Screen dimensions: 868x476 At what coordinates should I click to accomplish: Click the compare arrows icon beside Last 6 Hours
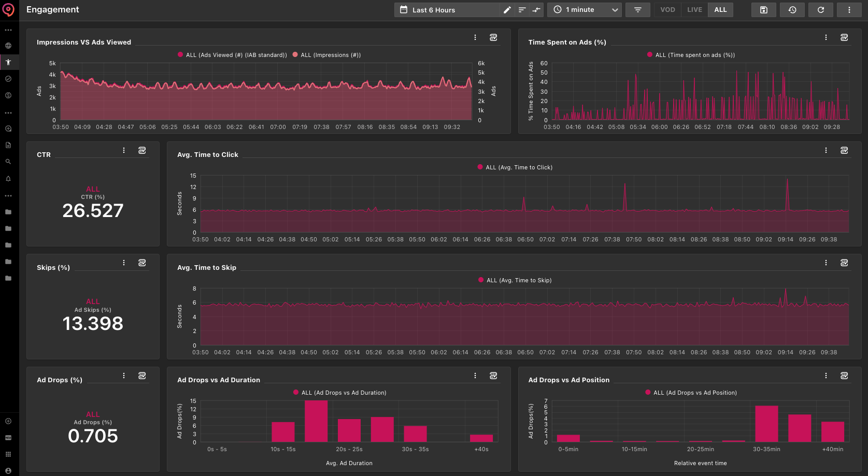536,10
